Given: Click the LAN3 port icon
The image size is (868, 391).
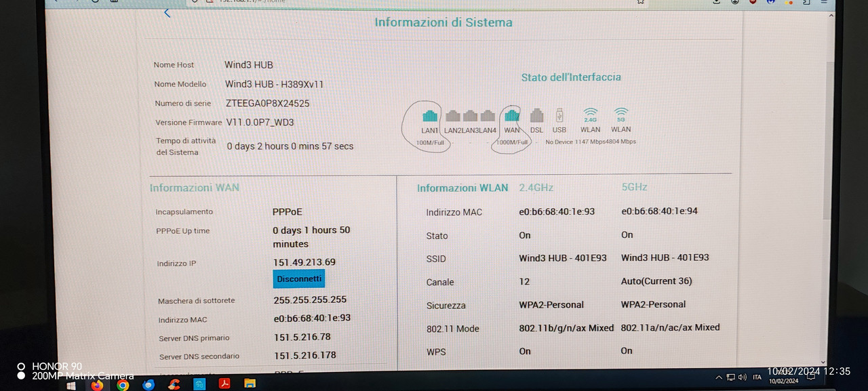Looking at the screenshot, I should tap(470, 116).
